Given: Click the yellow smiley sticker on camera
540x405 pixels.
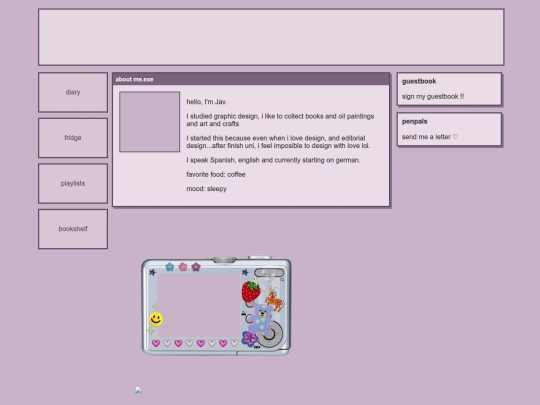Looking at the screenshot, I should [156, 319].
